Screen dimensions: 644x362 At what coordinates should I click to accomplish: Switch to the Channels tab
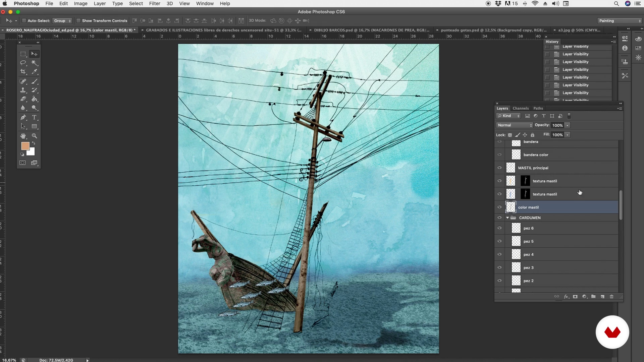521,108
